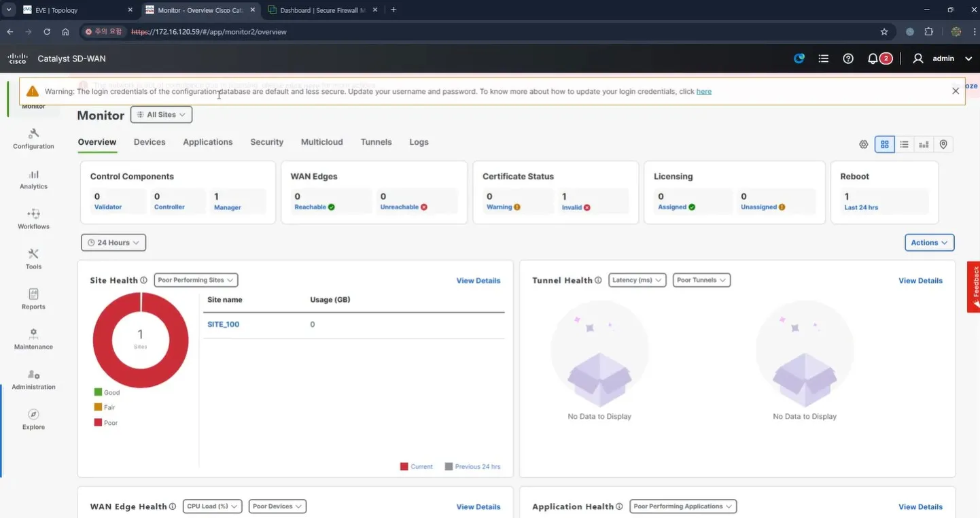This screenshot has height=518, width=980.
Task: Click the Cisco logo in header
Action: pos(18,58)
